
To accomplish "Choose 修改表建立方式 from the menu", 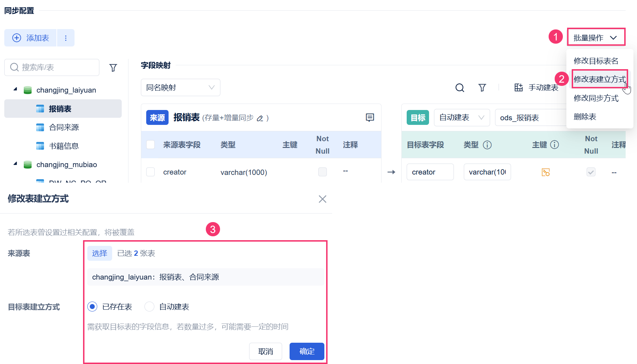I will [x=600, y=79].
